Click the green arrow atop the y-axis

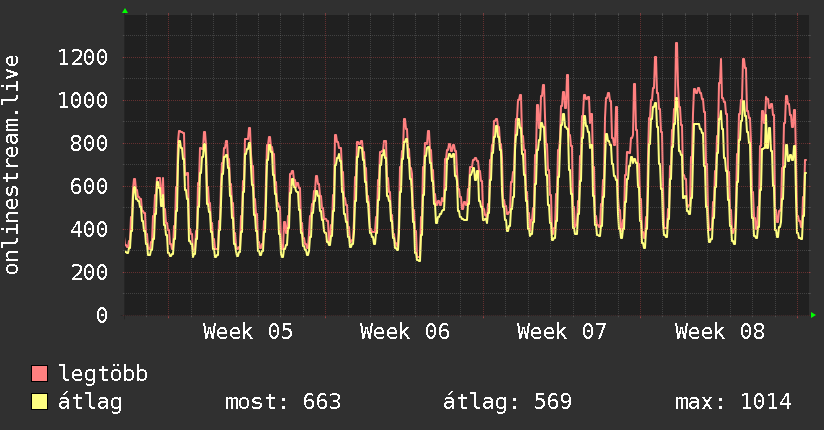tap(124, 11)
